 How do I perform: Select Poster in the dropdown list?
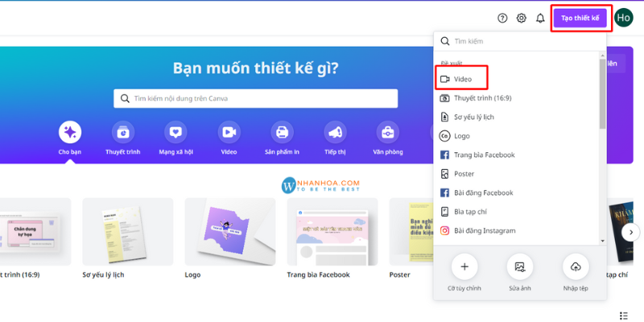517,174
